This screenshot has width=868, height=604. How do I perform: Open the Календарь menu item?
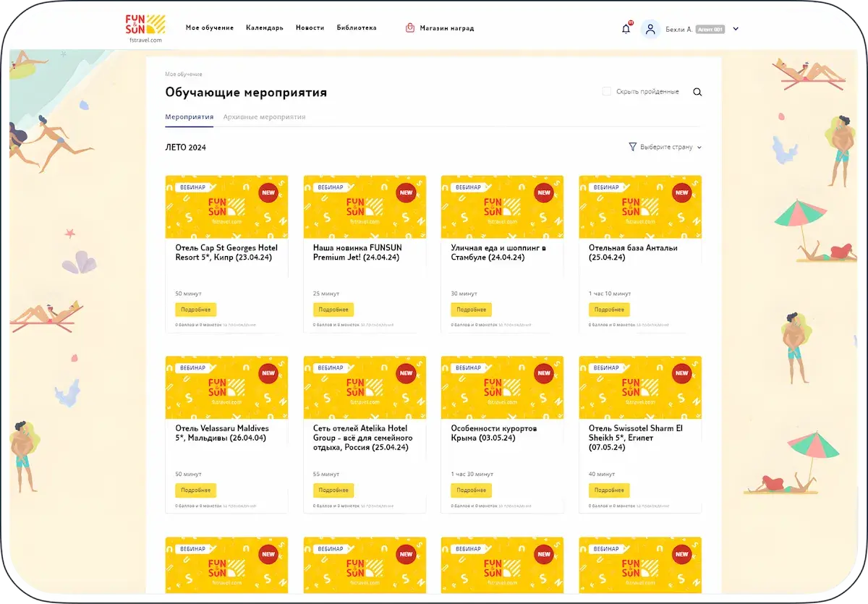265,27
